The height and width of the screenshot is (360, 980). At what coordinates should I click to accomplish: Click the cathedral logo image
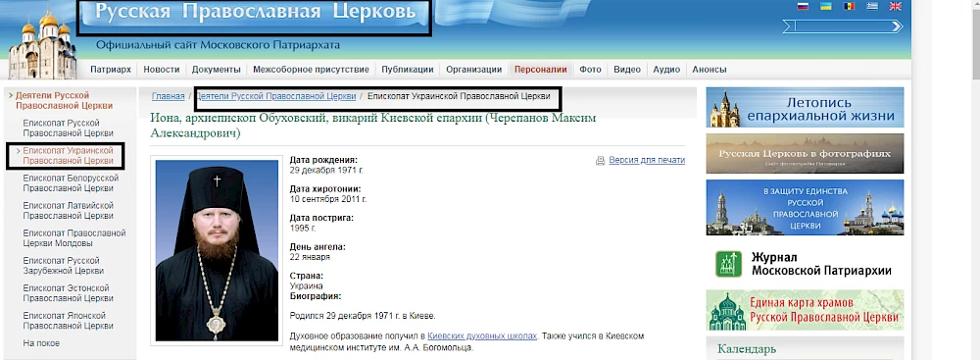point(42,45)
